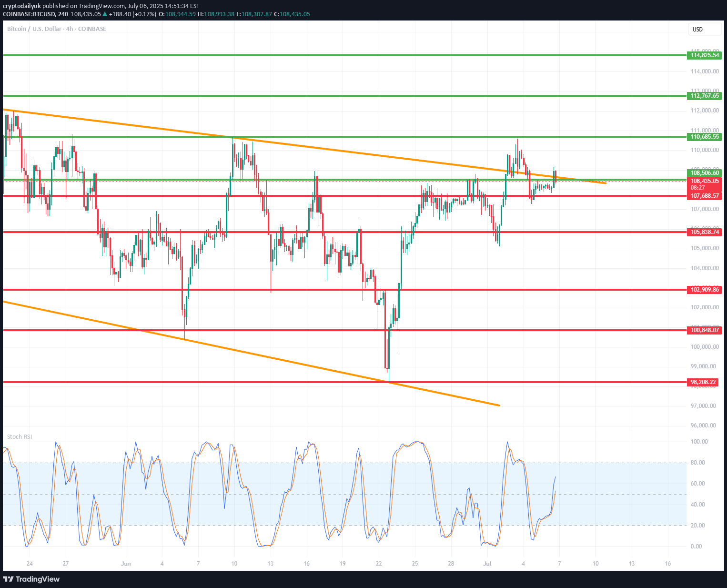Click the USD currency selector
The height and width of the screenshot is (588, 727).
pyautogui.click(x=705, y=29)
